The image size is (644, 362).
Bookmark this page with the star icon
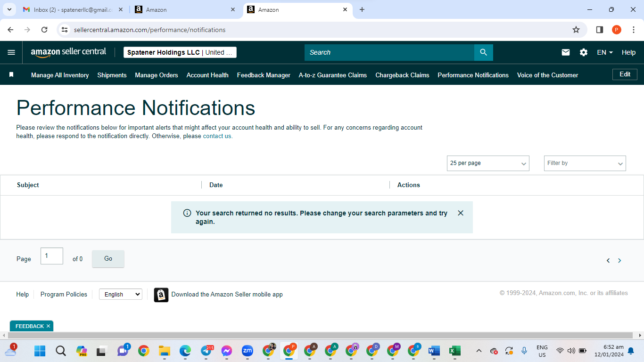[x=576, y=30]
